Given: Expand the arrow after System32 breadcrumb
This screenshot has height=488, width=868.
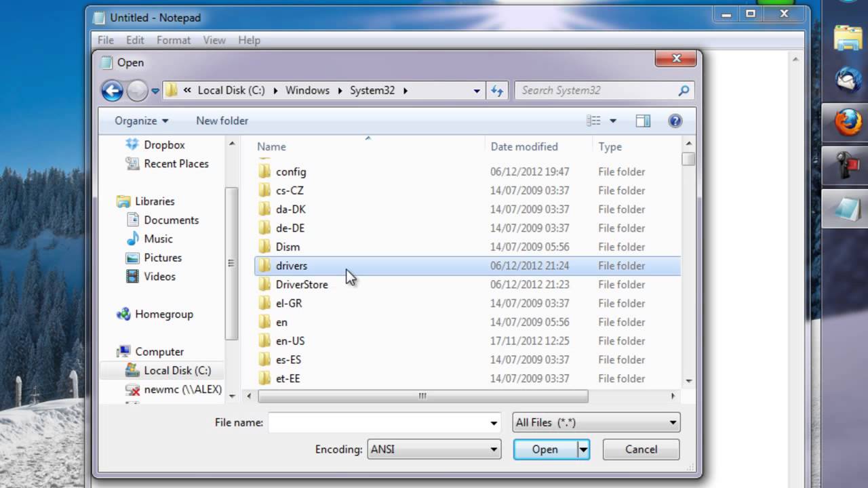Looking at the screenshot, I should point(406,91).
